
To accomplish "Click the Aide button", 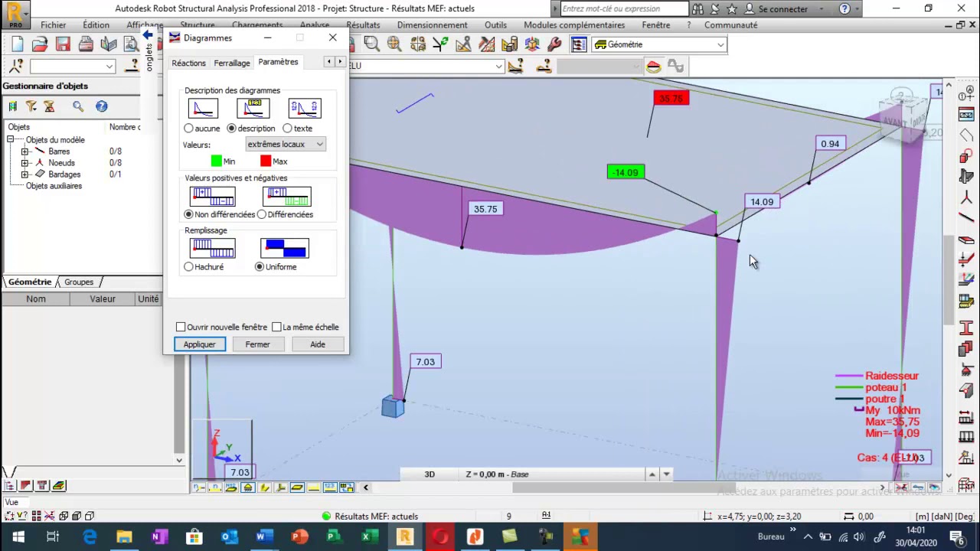I will [317, 344].
